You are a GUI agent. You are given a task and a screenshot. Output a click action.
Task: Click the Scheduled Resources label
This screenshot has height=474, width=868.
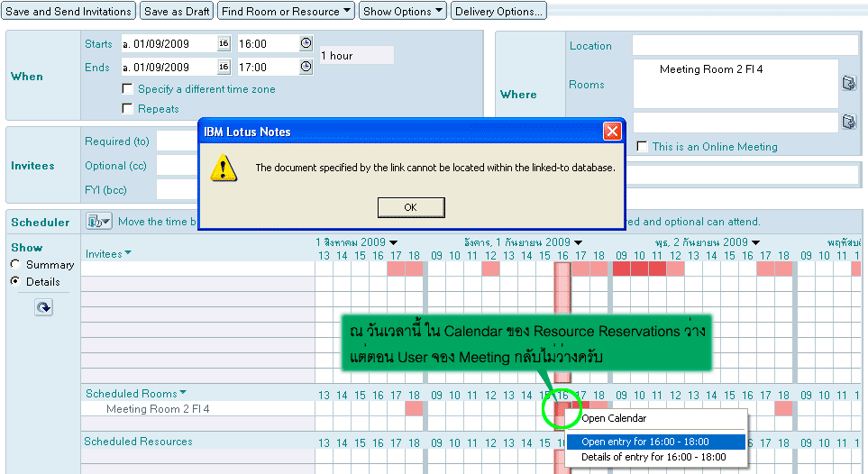(138, 442)
